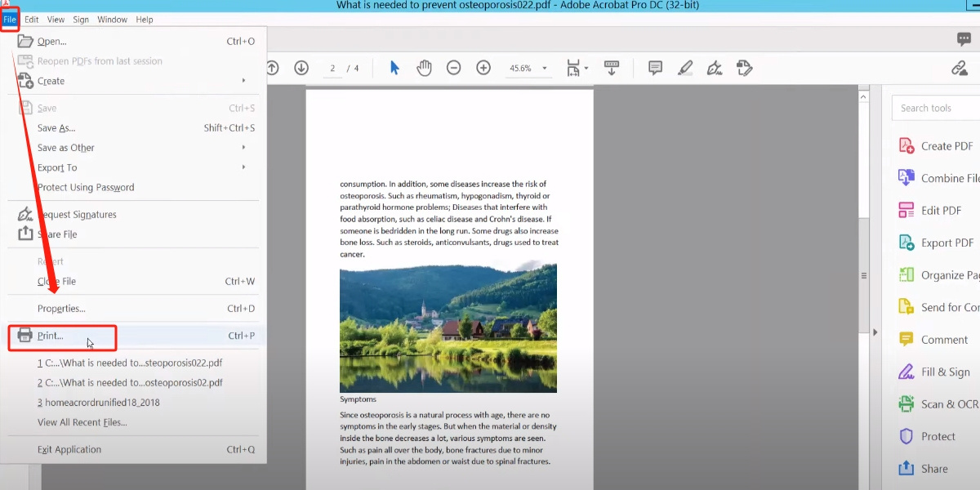Open the Create PDF tool

coord(938,146)
